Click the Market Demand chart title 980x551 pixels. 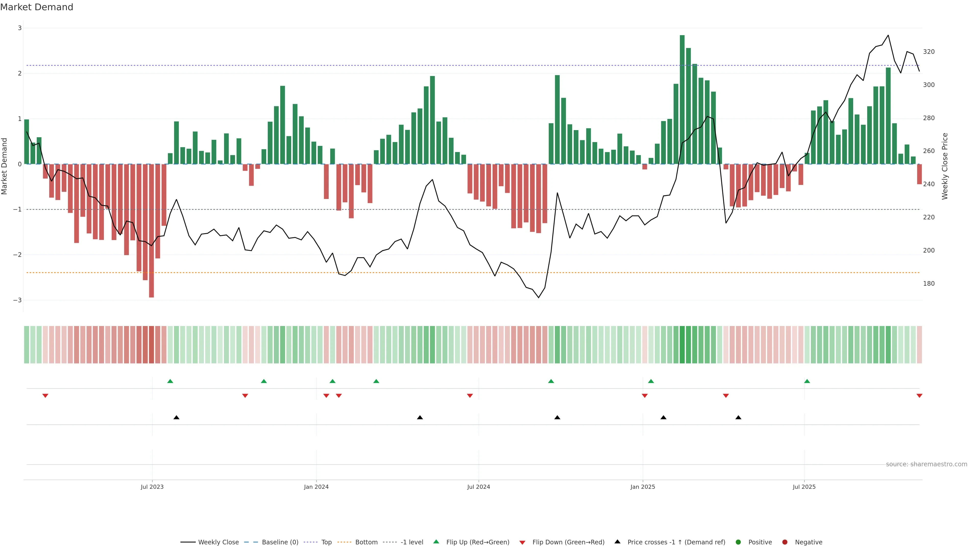pyautogui.click(x=36, y=7)
